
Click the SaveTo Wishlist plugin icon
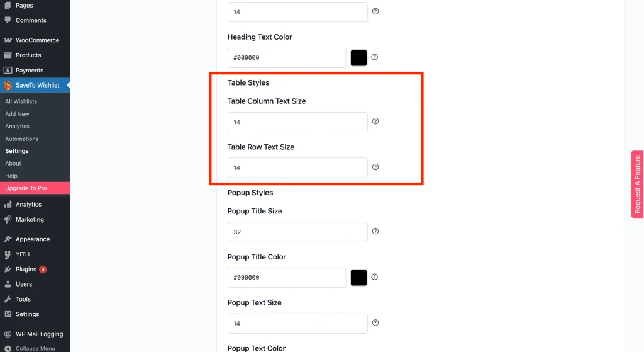point(8,86)
